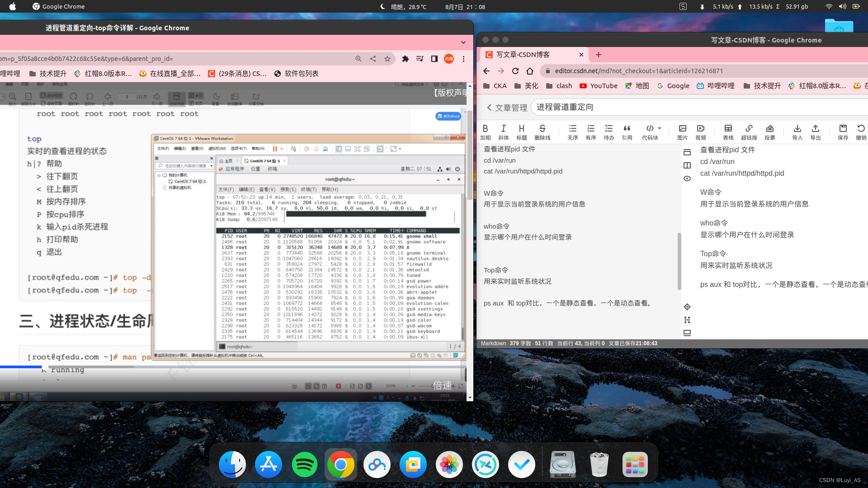Image resolution: width=868 pixels, height=488 pixels.
Task: Open the Apple menu
Action: point(12,6)
